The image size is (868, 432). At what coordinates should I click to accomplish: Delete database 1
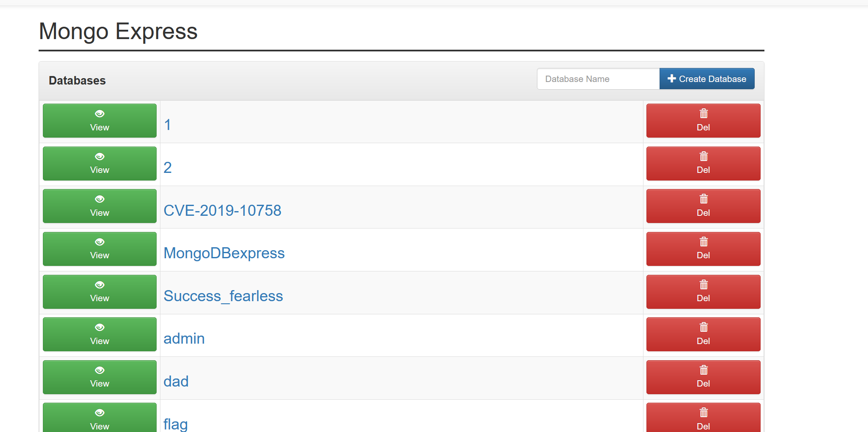703,121
